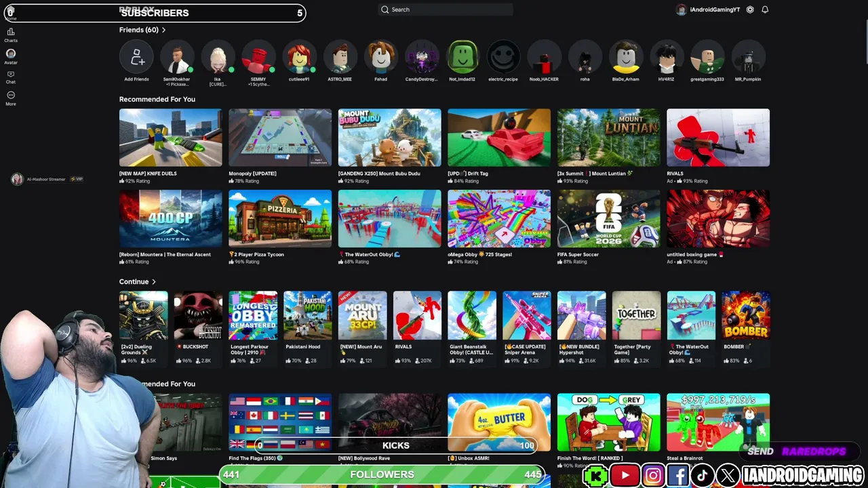
Task: Click the Search input field
Action: point(446,9)
